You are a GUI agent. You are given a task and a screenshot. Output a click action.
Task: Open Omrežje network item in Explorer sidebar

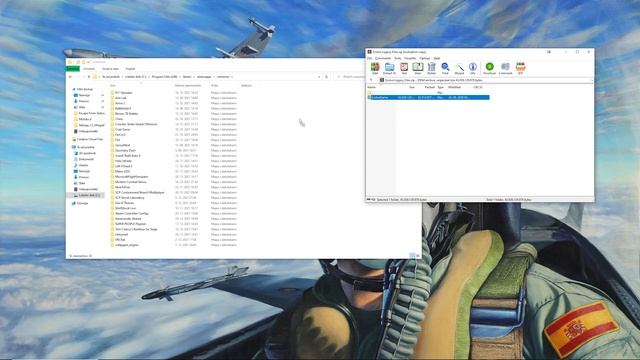82,203
